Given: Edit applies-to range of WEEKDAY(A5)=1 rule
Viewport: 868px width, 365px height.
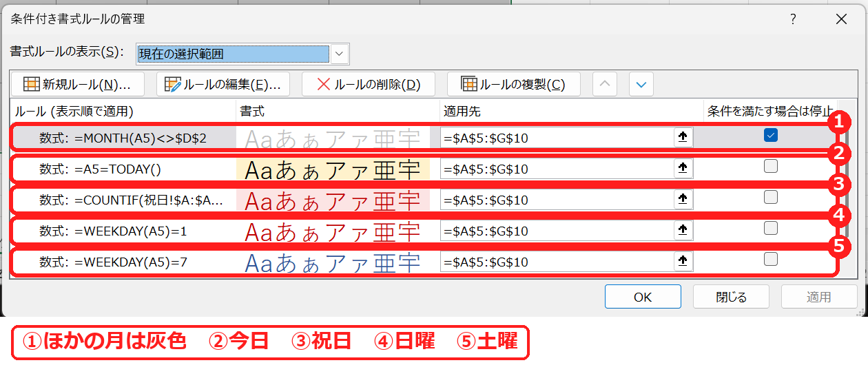Looking at the screenshot, I should click(557, 231).
